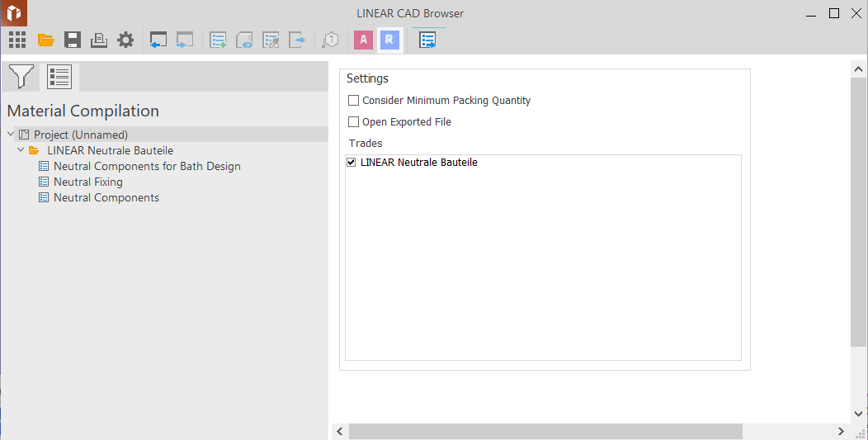Collapse the Project (Unnamed) tree node

(x=11, y=134)
